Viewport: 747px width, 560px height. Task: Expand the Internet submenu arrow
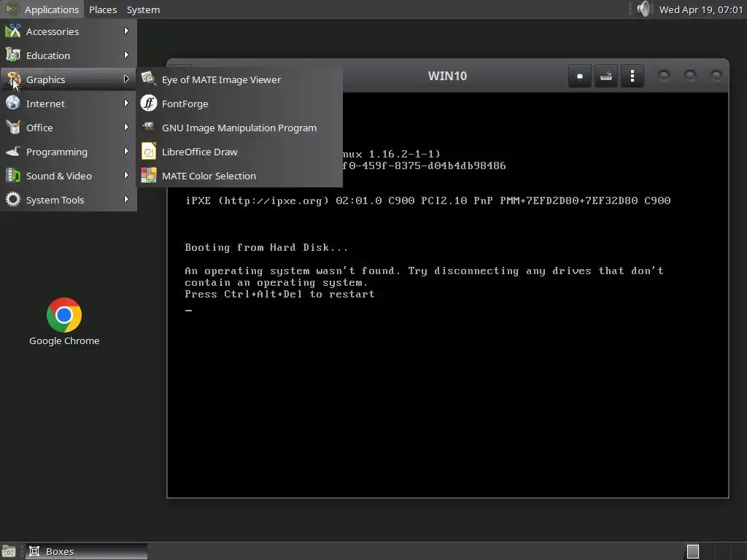coord(126,103)
